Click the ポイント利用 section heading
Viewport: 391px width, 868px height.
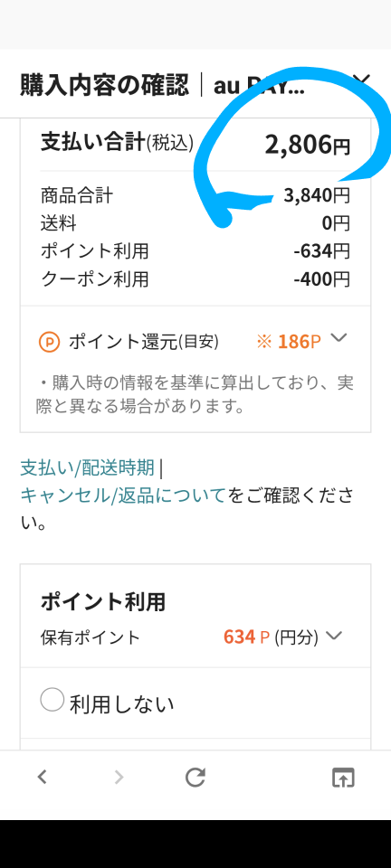[103, 602]
